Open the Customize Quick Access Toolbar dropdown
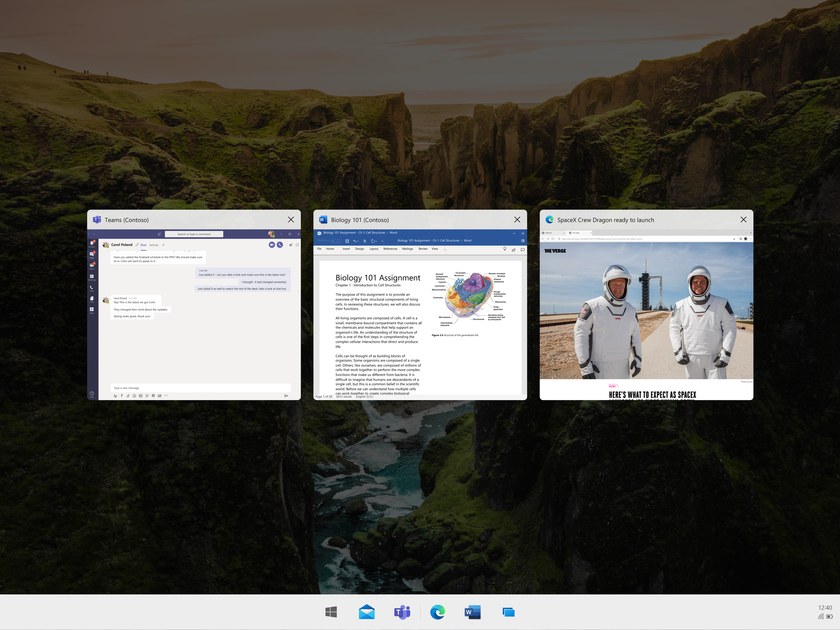The width and height of the screenshot is (840, 630). click(382, 241)
